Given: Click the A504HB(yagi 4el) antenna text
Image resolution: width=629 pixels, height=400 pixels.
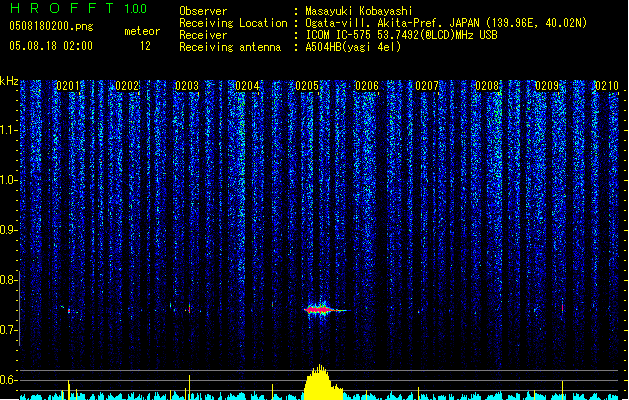Looking at the screenshot, I should pyautogui.click(x=353, y=47).
